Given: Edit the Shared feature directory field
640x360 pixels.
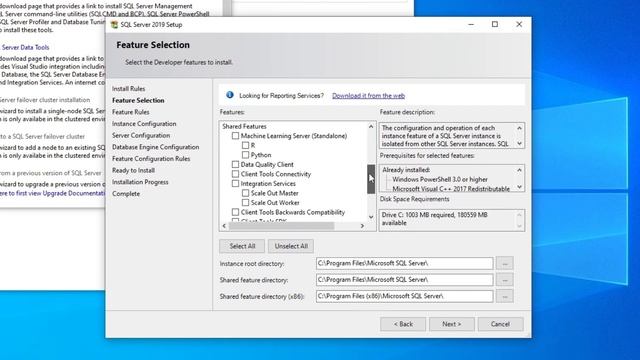Looking at the screenshot, I should 404,280.
